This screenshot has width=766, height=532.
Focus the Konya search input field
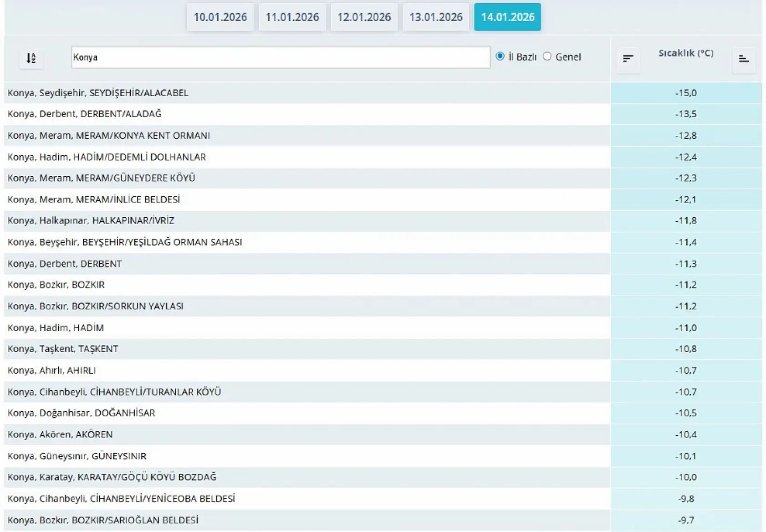pos(280,57)
